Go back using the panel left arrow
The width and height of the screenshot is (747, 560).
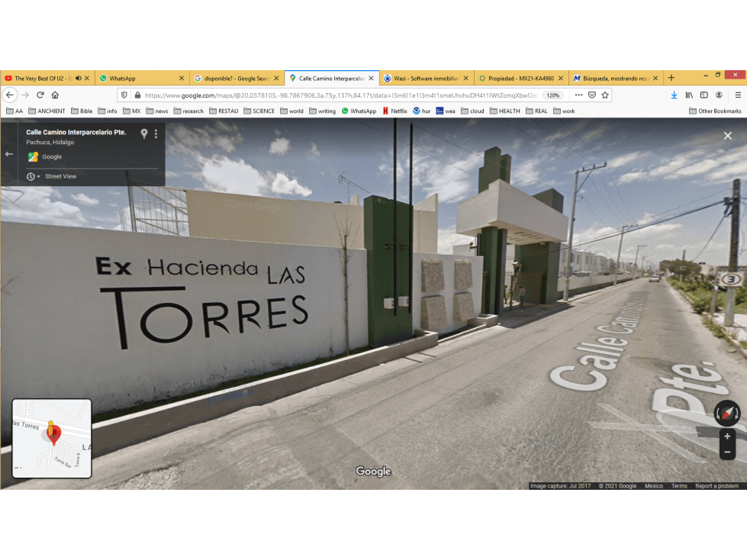pyautogui.click(x=8, y=154)
